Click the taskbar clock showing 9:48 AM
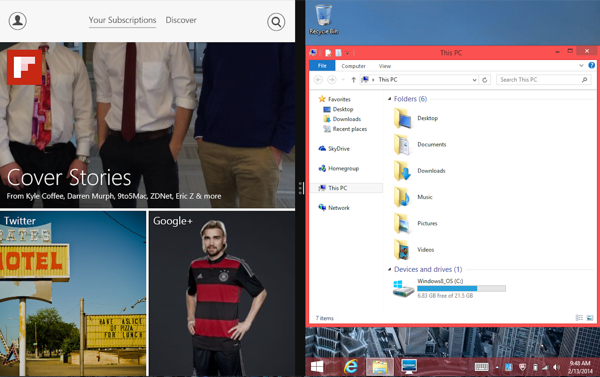600x377 pixels. coord(580,367)
